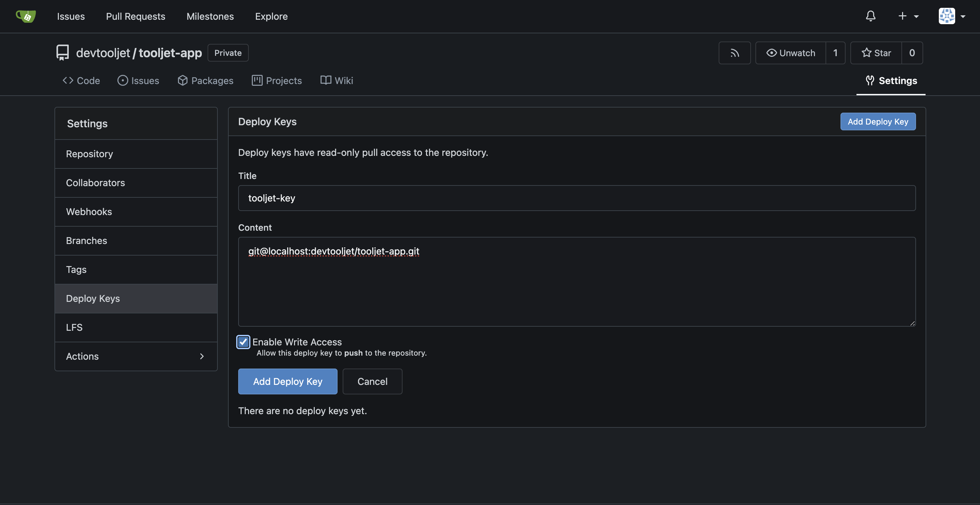Click the RSS feed icon button
This screenshot has height=505, width=980.
734,53
